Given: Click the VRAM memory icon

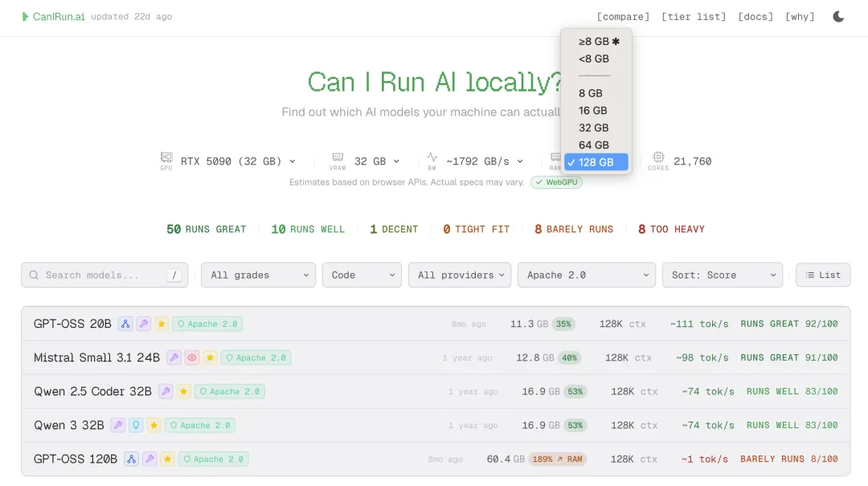Looking at the screenshot, I should coord(338,157).
